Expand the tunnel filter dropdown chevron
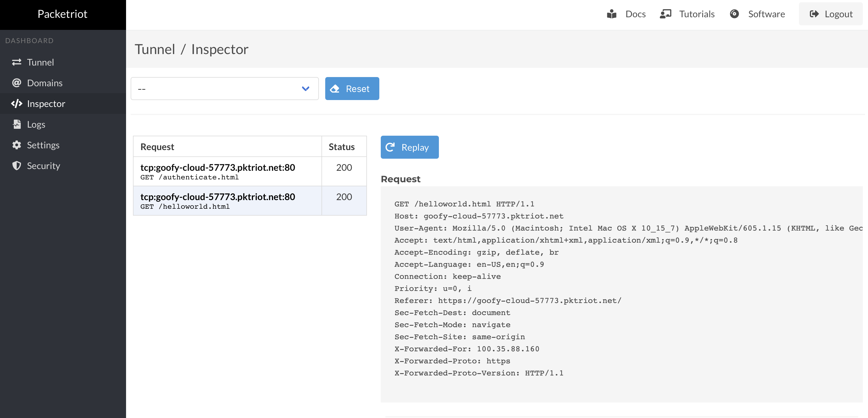868x418 pixels. tap(306, 89)
